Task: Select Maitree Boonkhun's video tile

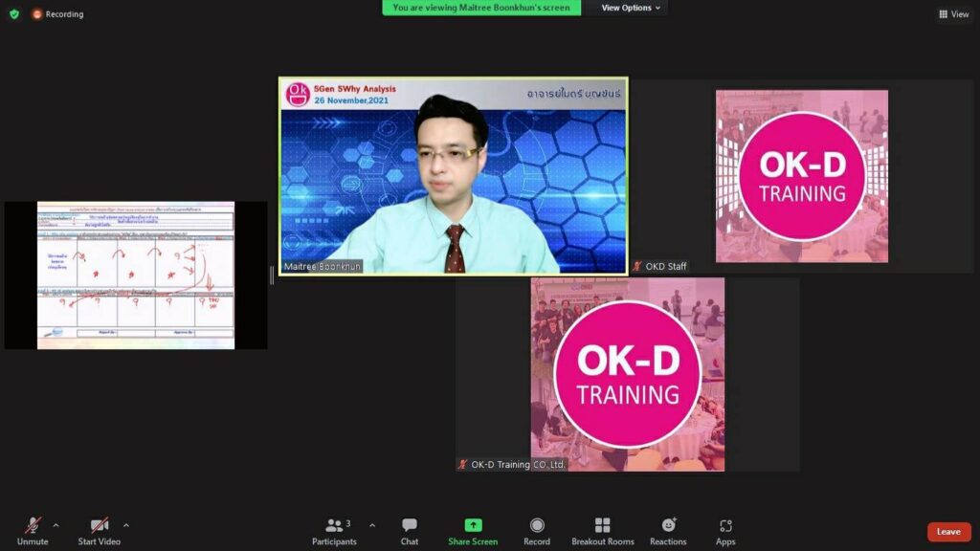Action: point(453,176)
